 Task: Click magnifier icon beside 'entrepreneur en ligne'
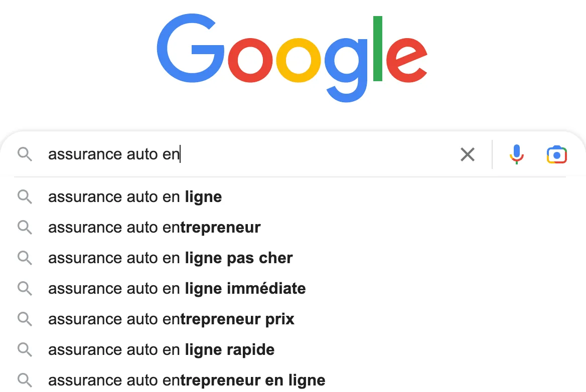click(25, 380)
